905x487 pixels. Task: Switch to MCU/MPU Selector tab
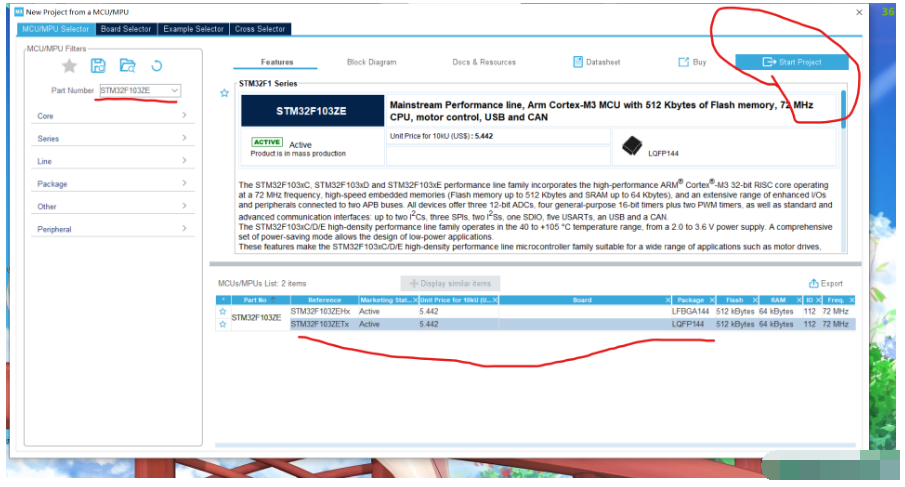click(56, 29)
